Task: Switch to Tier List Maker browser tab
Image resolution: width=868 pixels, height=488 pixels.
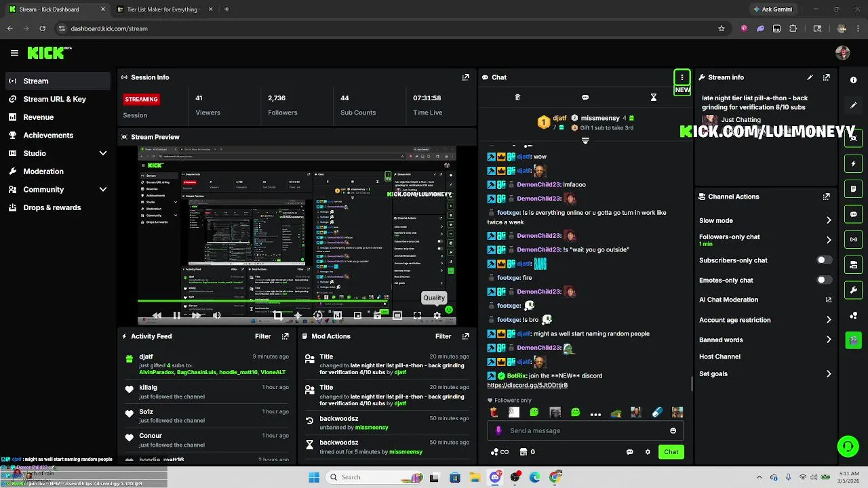Action: click(163, 9)
